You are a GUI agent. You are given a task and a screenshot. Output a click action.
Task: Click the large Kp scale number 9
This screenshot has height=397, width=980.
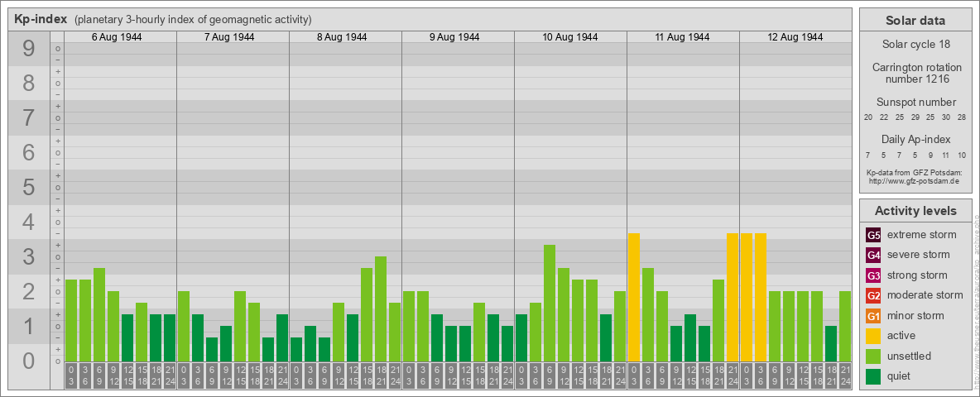click(29, 49)
